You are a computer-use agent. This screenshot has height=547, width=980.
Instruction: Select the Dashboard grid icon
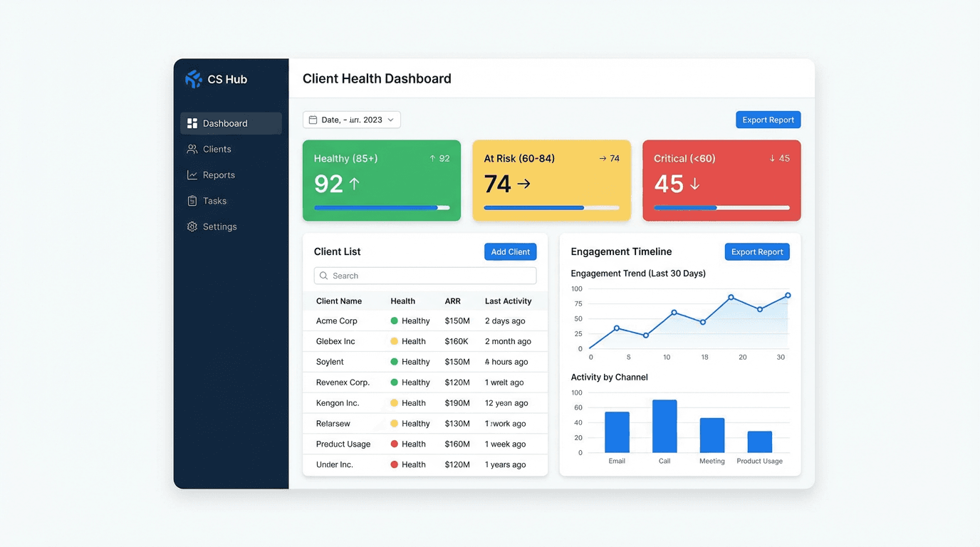pos(192,123)
